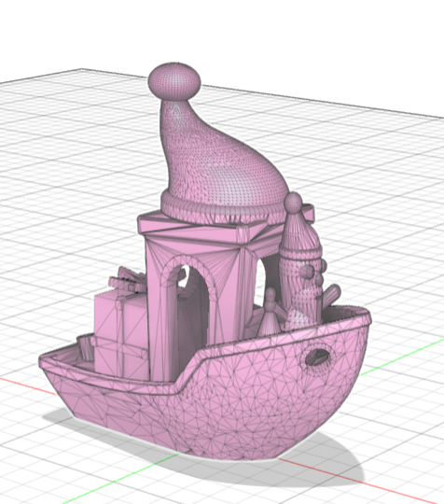The image size is (444, 504).
Task: Select the large pom-pom atop the Santa hat
Action: [x=174, y=80]
